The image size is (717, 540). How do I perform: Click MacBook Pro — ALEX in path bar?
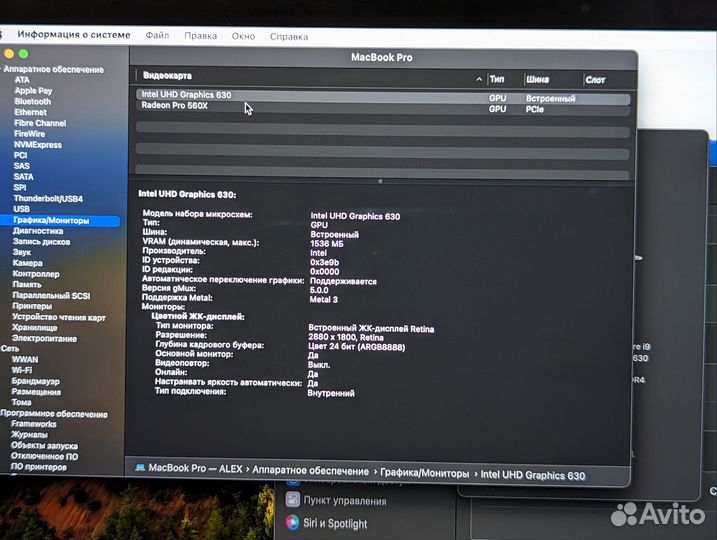(195, 468)
